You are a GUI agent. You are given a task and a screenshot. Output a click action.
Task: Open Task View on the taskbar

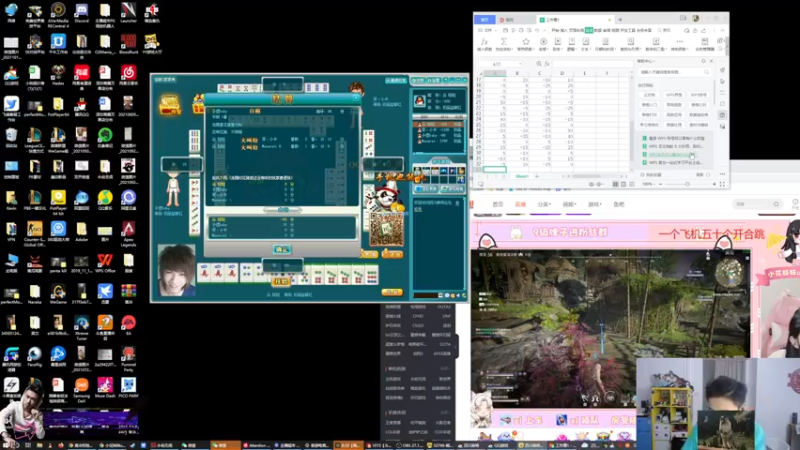tap(28, 445)
